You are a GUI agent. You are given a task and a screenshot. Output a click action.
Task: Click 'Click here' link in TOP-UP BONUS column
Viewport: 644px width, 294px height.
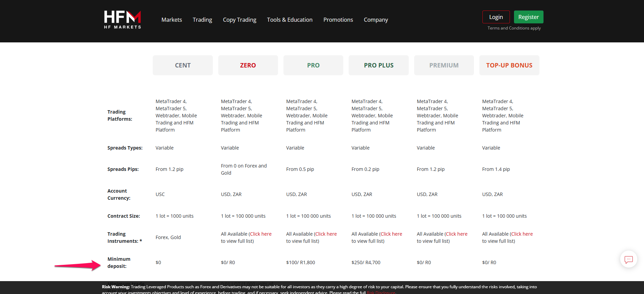pos(522,234)
